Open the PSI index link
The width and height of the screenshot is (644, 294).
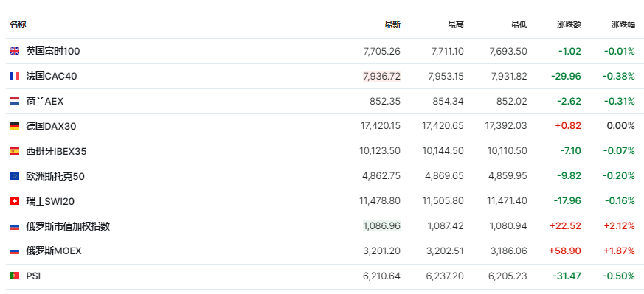[33, 276]
